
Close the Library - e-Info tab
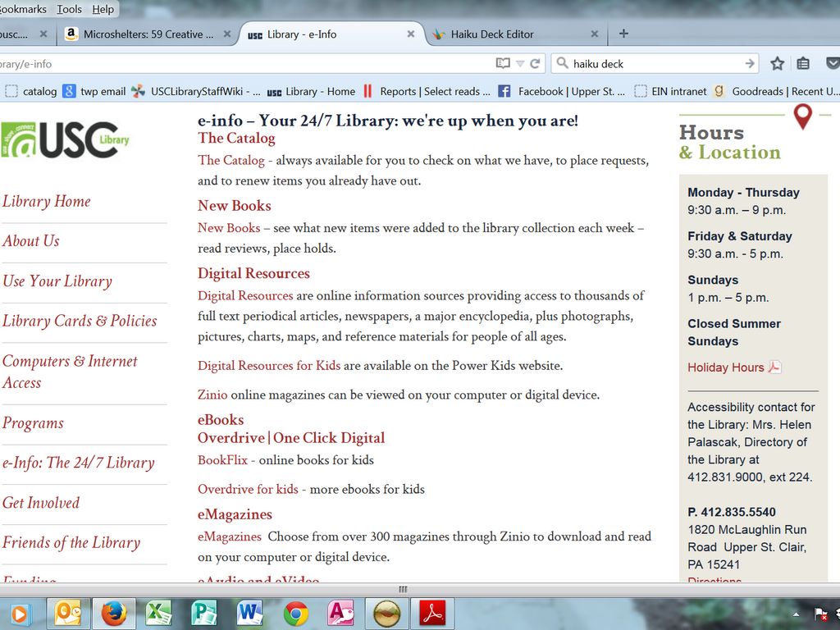pyautogui.click(x=411, y=34)
